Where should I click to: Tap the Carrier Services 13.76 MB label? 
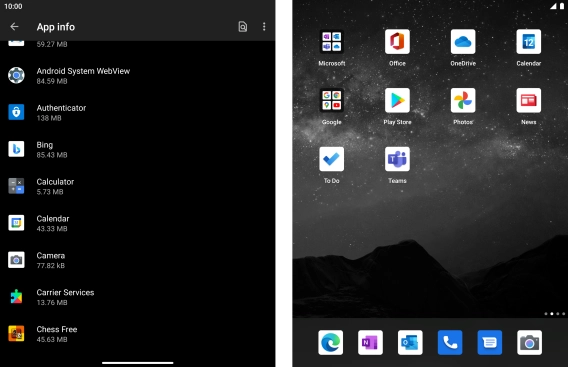coord(65,297)
